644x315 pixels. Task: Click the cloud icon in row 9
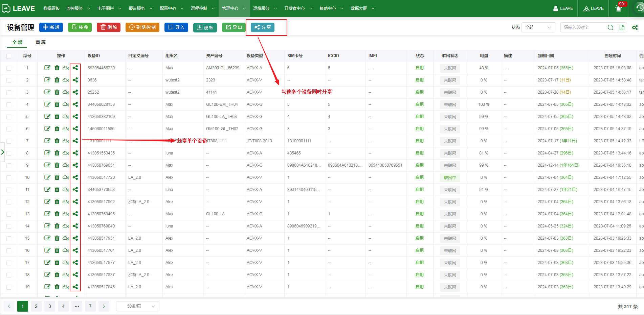click(66, 165)
